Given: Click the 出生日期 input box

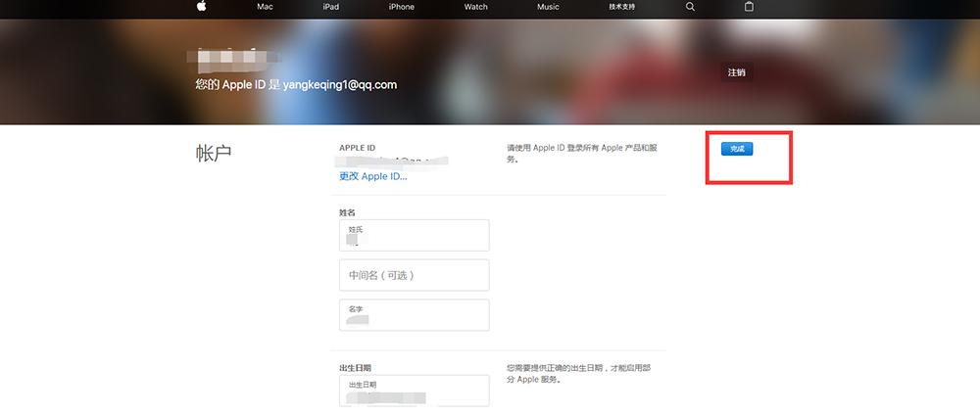Looking at the screenshot, I should pos(414,391).
